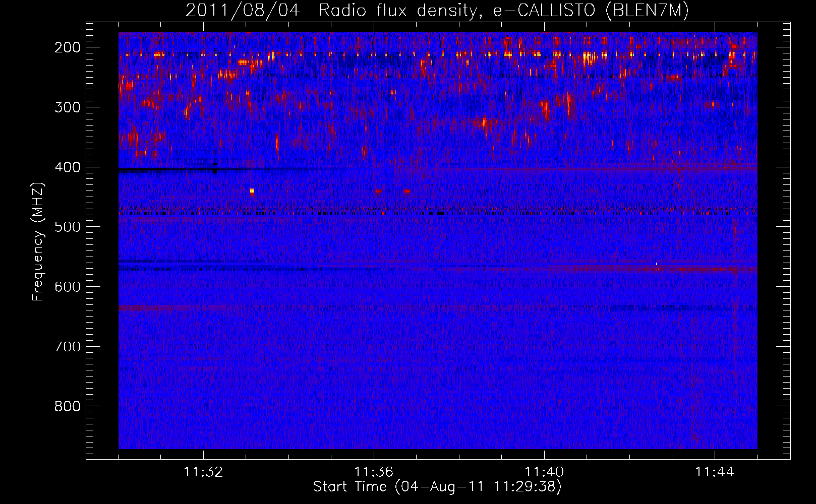Click the 600 frequency axis label
816x504 pixels.
tap(68, 287)
